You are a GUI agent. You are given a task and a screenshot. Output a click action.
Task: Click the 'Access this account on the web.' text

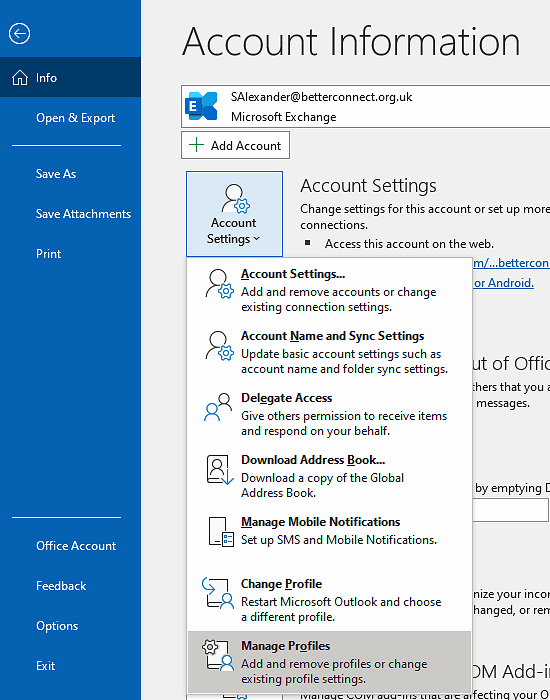pos(409,244)
